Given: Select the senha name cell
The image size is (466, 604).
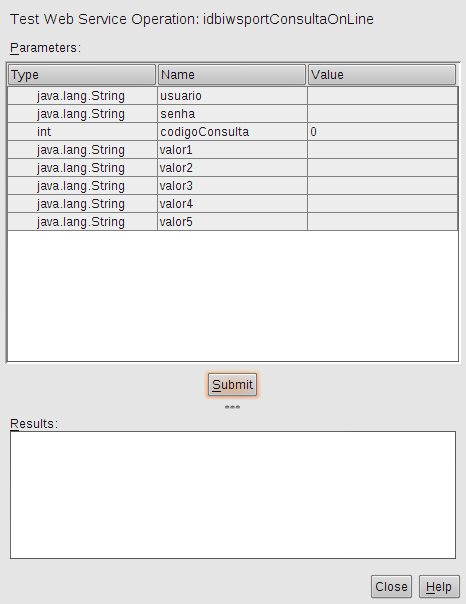Looking at the screenshot, I should coord(232,114).
